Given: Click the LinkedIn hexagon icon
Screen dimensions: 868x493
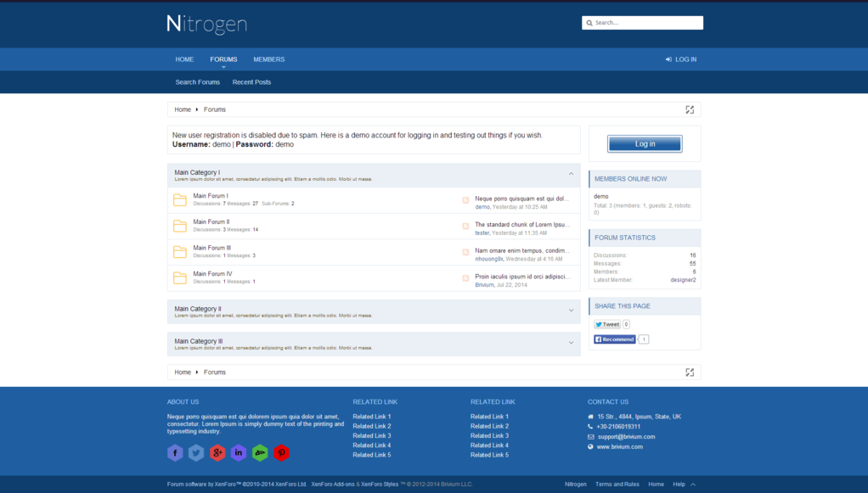Looking at the screenshot, I should [239, 453].
